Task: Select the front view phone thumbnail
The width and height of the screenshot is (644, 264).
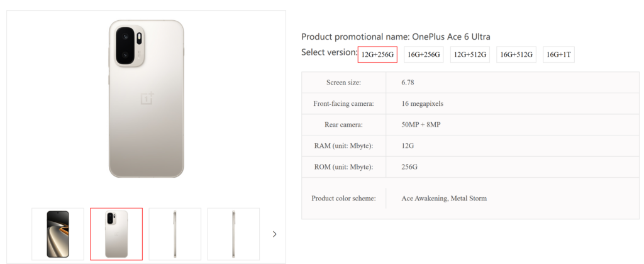Action: [x=58, y=234]
